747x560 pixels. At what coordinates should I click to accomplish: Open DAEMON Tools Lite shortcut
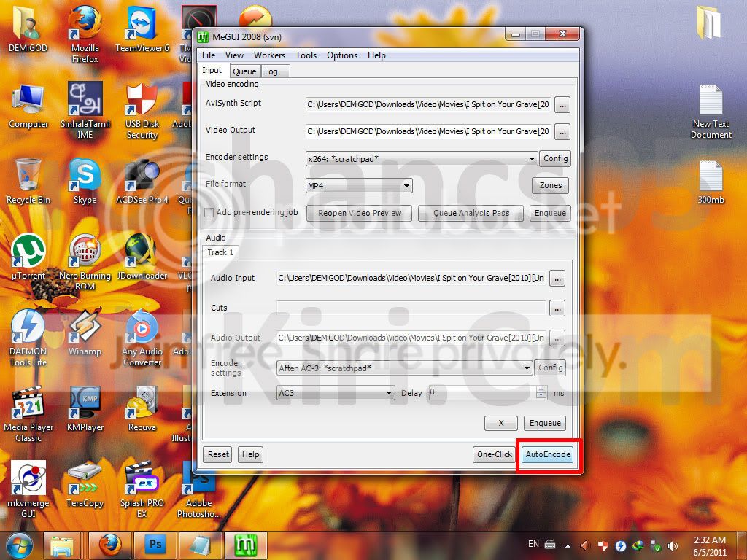tap(28, 338)
